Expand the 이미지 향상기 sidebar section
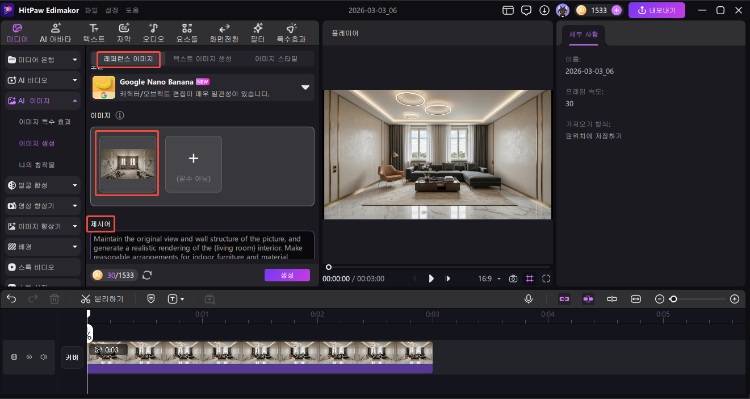 tap(43, 226)
